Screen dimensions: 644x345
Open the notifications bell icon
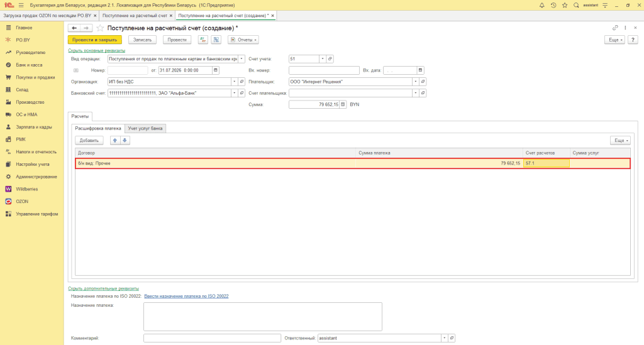[x=541, y=5]
